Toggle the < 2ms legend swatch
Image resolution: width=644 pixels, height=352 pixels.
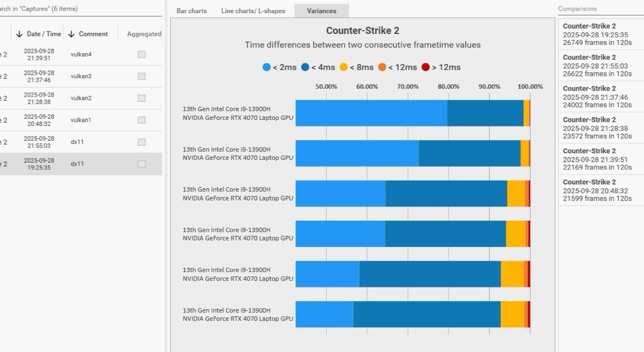click(267, 67)
